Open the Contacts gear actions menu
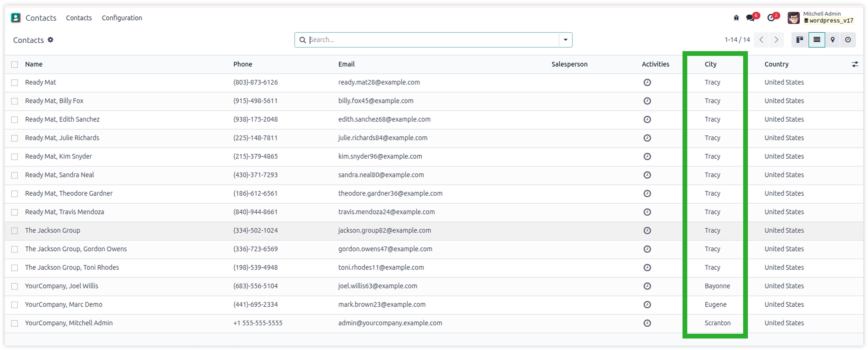The image size is (868, 350). point(50,40)
